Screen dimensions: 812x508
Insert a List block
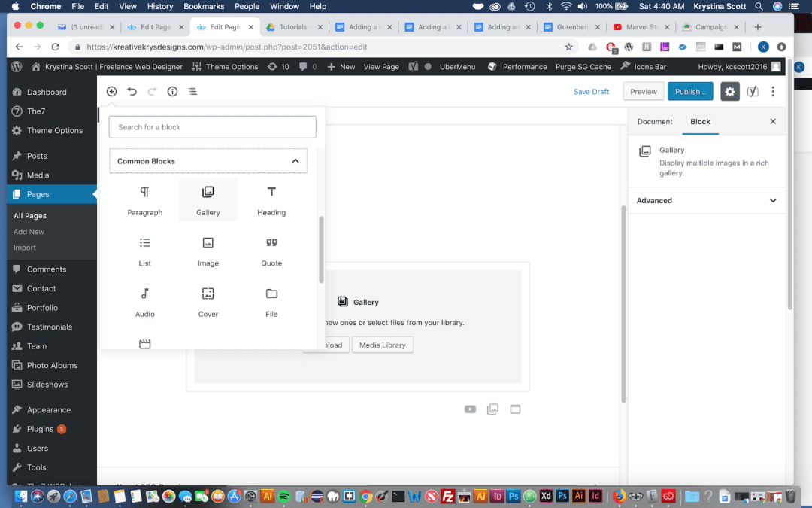tap(145, 251)
